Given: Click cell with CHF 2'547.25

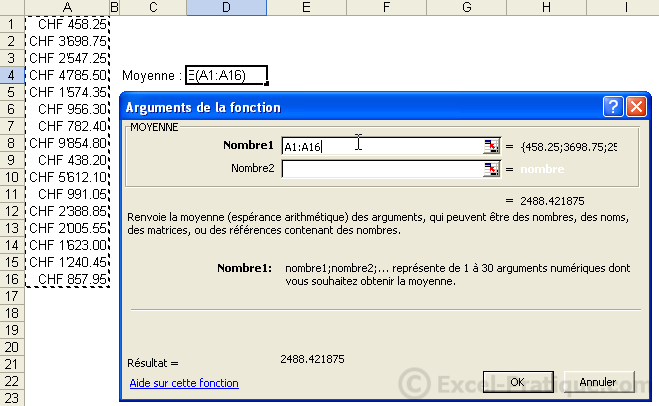Looking at the screenshot, I should (x=67, y=58).
